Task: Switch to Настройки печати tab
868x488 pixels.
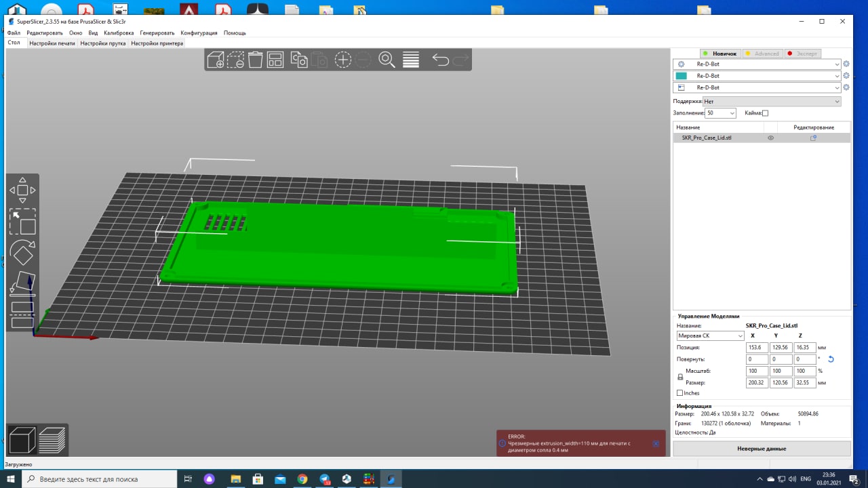Action: tap(52, 43)
